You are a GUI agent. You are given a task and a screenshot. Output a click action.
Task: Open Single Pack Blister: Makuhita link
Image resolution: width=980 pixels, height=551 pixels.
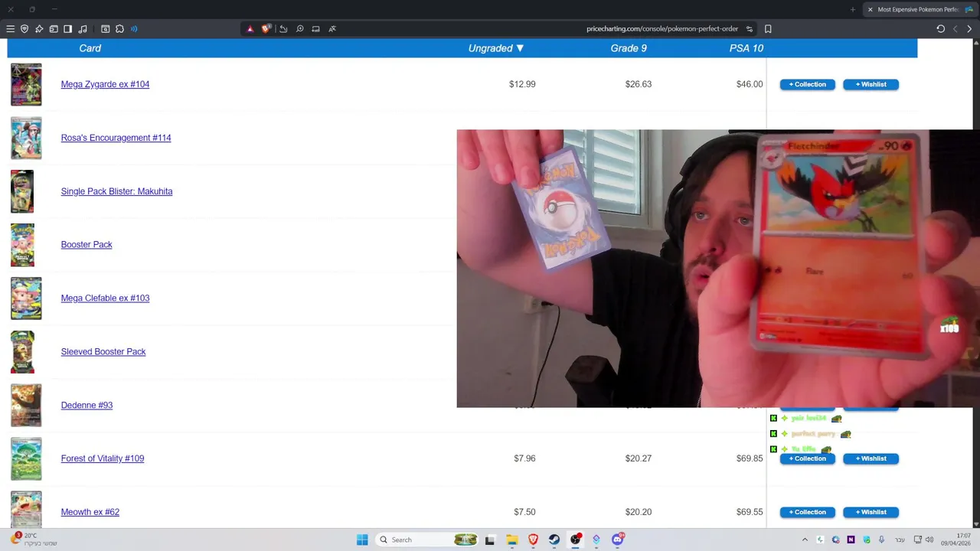[116, 191]
